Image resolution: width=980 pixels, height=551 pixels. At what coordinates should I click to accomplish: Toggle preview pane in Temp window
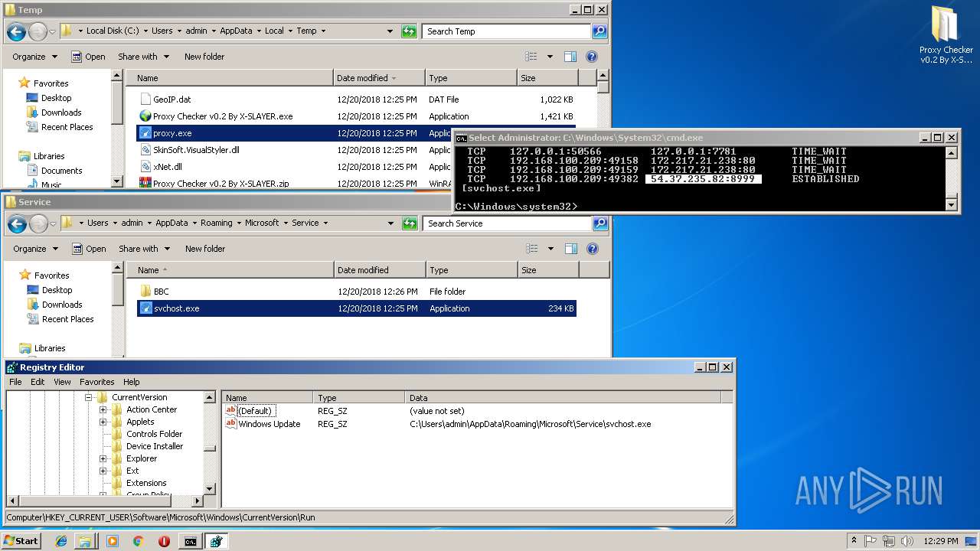coord(570,57)
